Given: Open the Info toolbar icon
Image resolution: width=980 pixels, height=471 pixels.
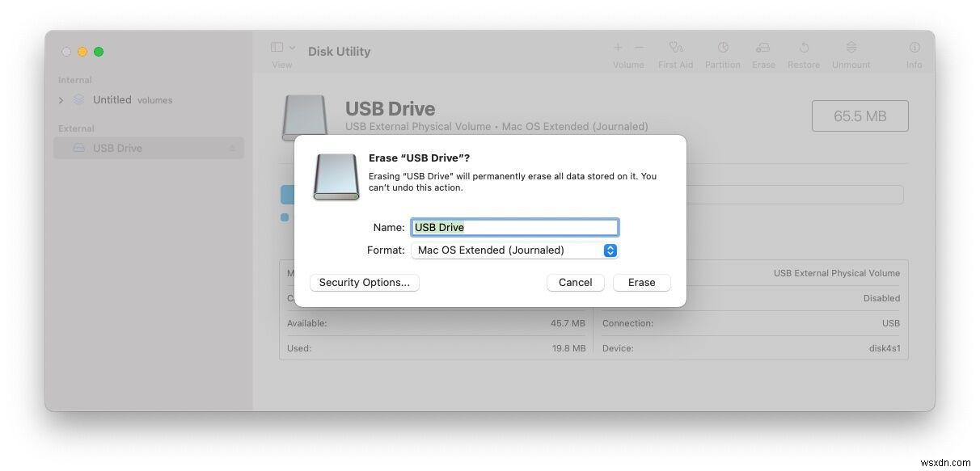Looking at the screenshot, I should click(915, 48).
